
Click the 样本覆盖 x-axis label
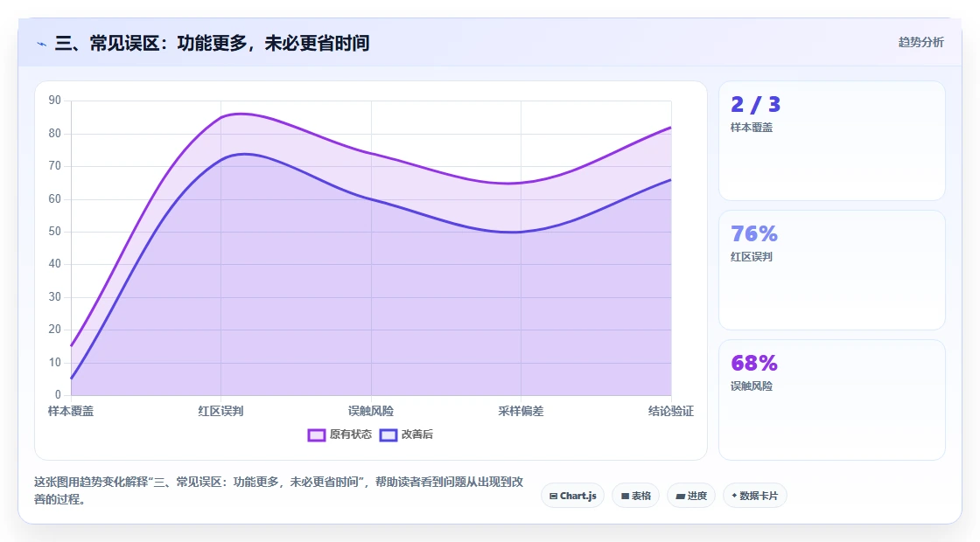point(71,412)
